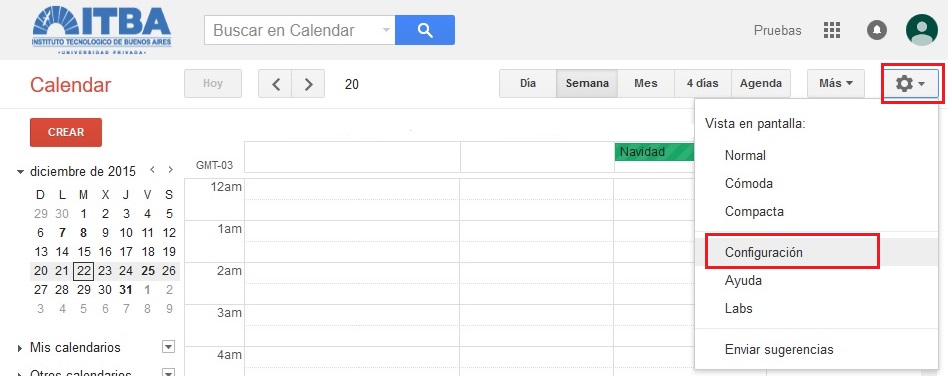Click the blue search magnifier button
The image size is (948, 376).
click(424, 30)
